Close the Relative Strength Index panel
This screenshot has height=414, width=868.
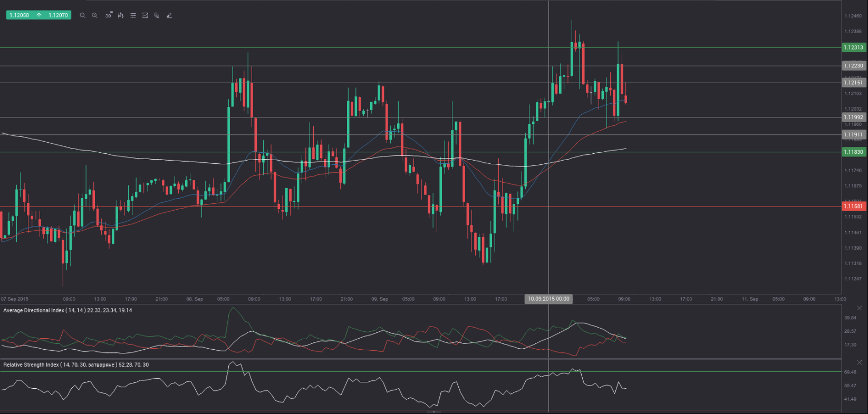tap(859, 362)
